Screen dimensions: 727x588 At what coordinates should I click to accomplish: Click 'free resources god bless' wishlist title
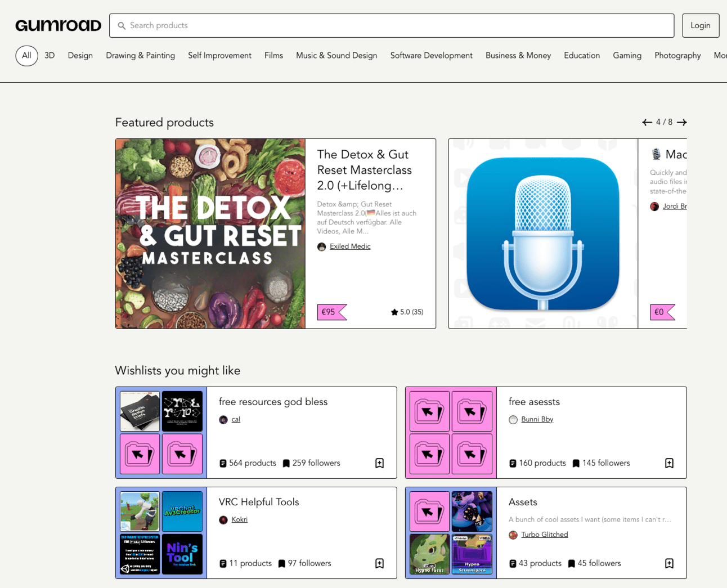273,402
